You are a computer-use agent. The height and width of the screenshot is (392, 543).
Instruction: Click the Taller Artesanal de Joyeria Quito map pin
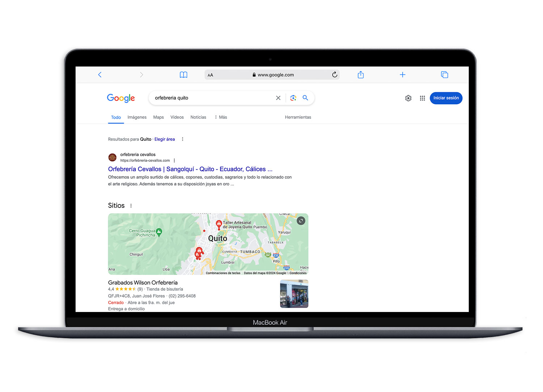[x=219, y=225]
